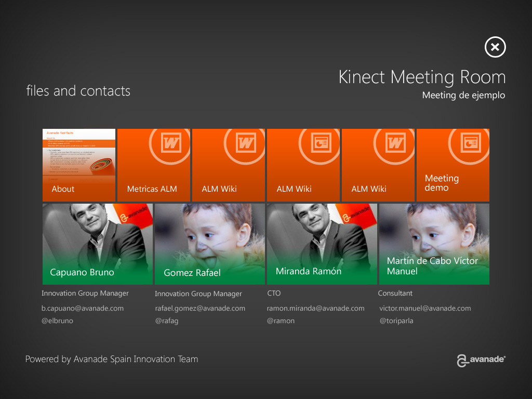Click email ramon.miranda@avanade.com
The height and width of the screenshot is (399, 532).
[315, 309]
